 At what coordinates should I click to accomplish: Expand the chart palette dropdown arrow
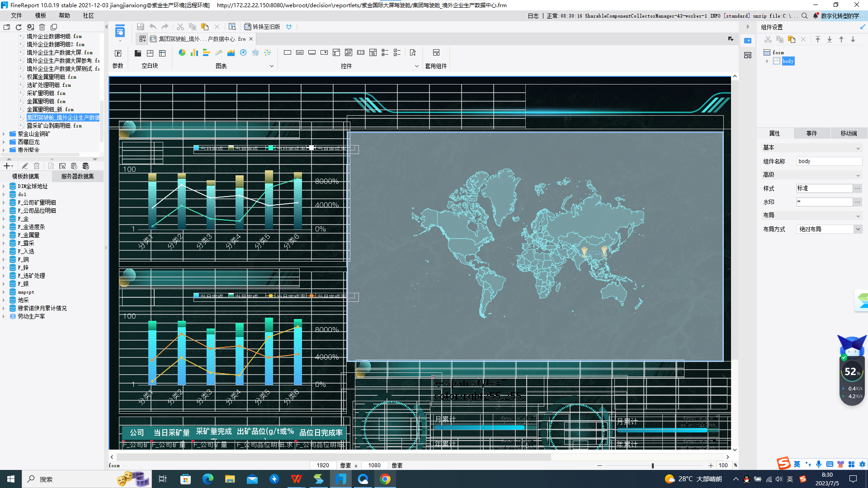click(272, 66)
